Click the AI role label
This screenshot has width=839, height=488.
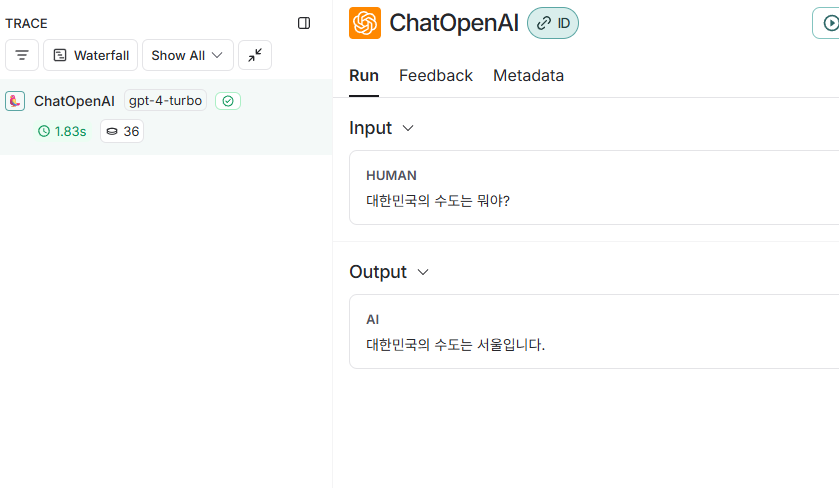click(372, 319)
